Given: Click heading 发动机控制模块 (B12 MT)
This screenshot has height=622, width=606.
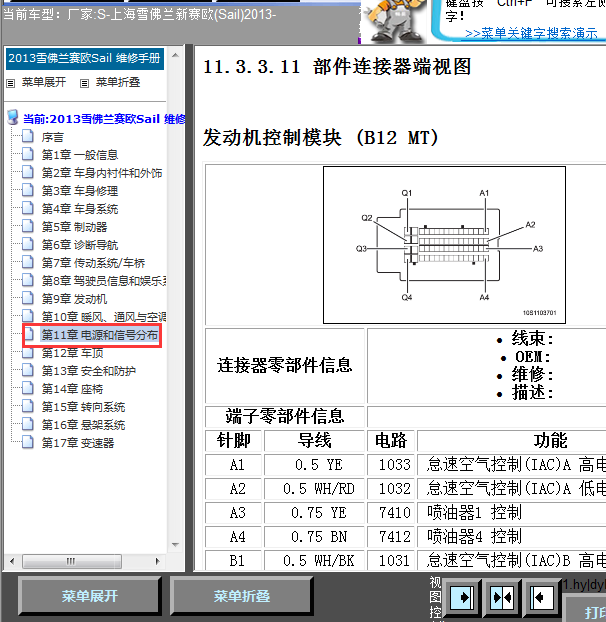Looking at the screenshot, I should point(320,138).
